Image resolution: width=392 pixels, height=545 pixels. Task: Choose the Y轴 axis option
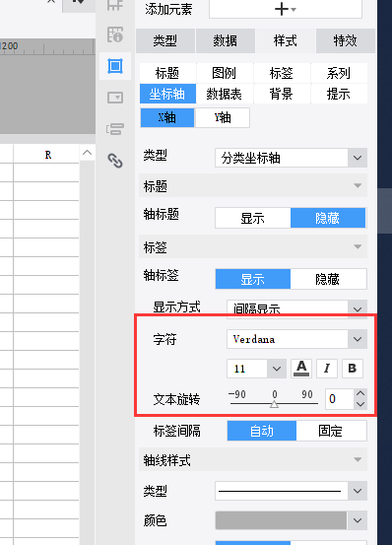pos(223,117)
